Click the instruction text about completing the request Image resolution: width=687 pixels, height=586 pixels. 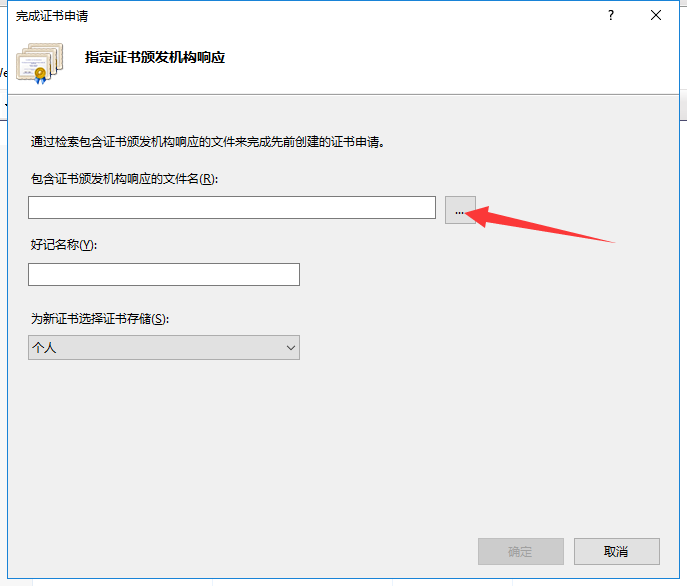coord(208,142)
